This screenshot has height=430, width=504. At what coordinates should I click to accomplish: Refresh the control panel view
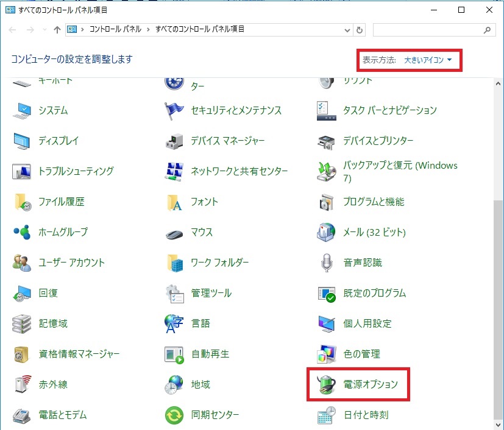coord(360,30)
